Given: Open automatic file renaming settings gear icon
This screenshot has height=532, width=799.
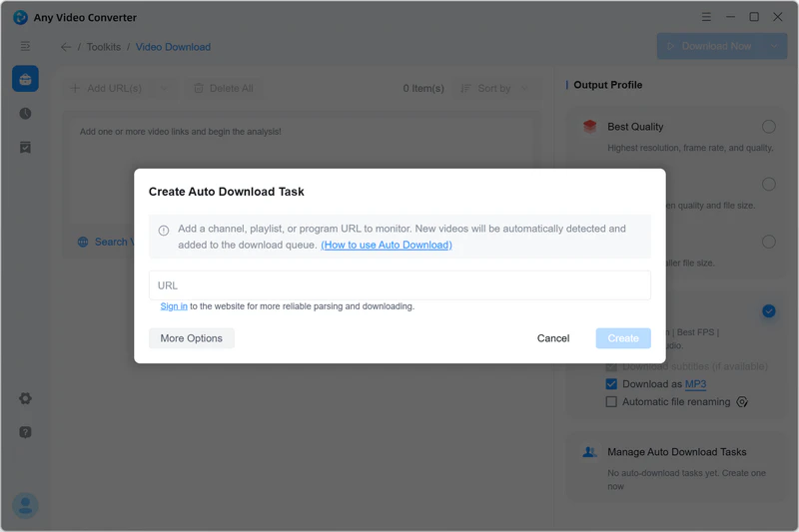Looking at the screenshot, I should coord(742,402).
